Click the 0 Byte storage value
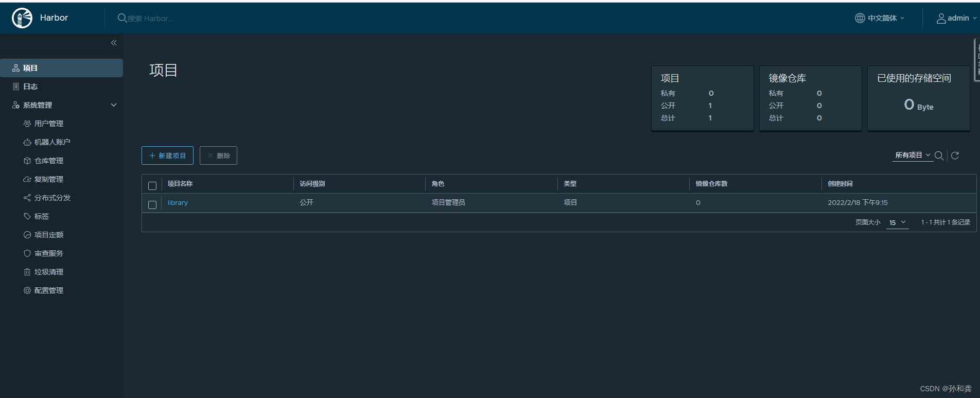 pos(919,105)
